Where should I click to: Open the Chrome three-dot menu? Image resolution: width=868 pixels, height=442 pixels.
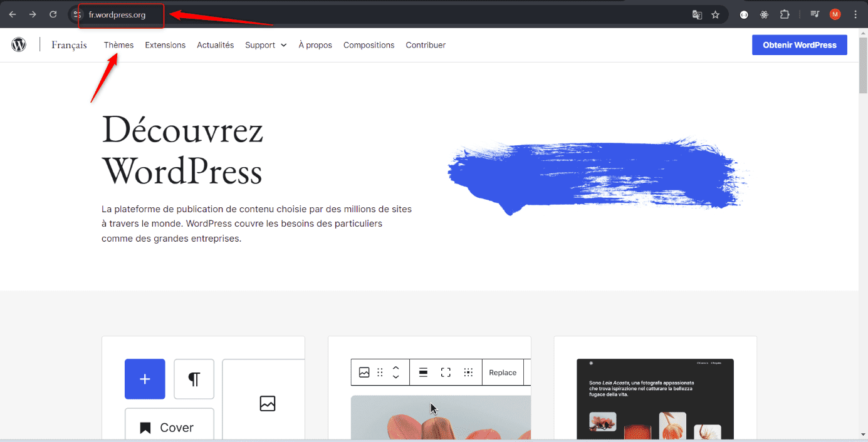pyautogui.click(x=855, y=14)
